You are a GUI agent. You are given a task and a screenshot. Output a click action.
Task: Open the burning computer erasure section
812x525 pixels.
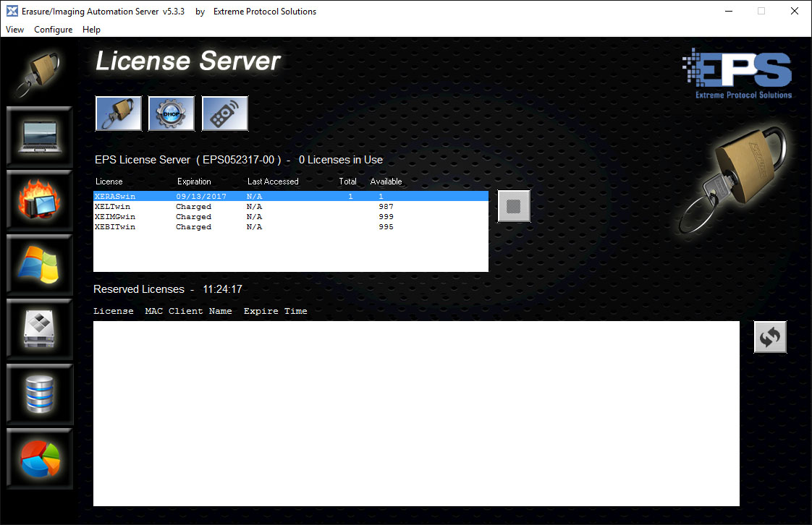coord(40,201)
